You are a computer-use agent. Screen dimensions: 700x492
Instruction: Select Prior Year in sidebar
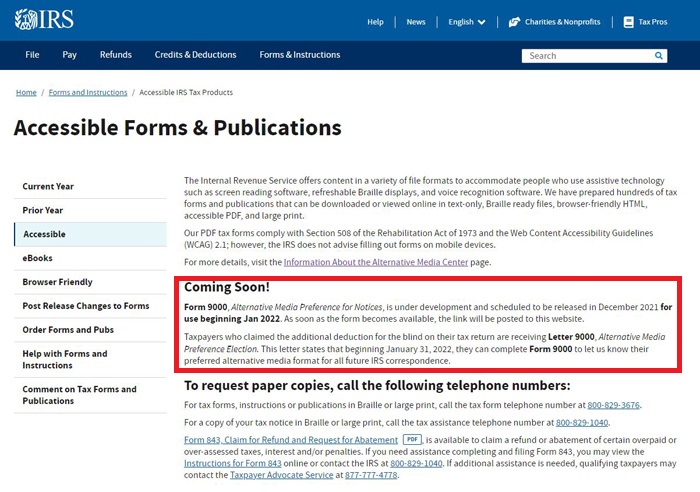click(x=90, y=210)
